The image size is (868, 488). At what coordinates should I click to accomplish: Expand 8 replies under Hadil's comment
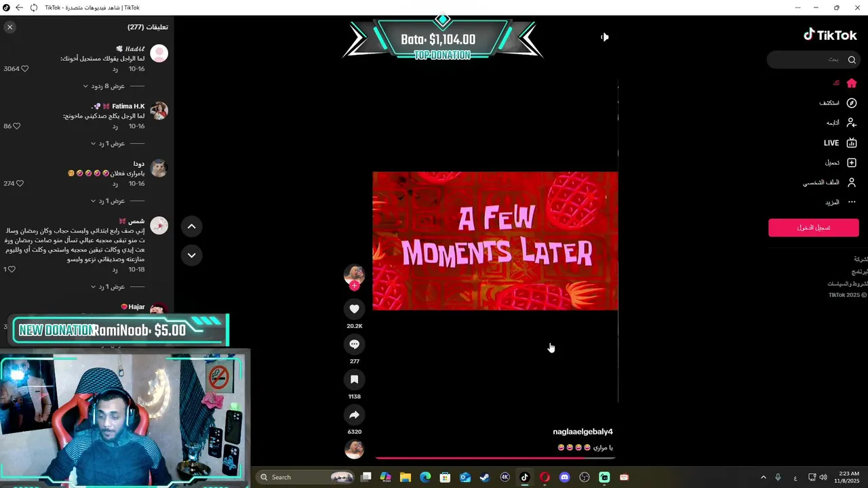click(x=104, y=86)
